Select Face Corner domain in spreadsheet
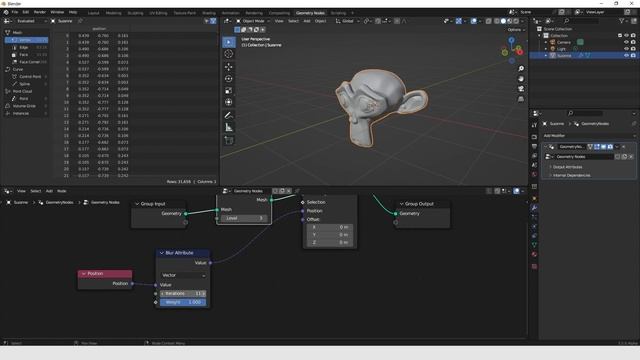This screenshot has width=640, height=360. [x=27, y=62]
